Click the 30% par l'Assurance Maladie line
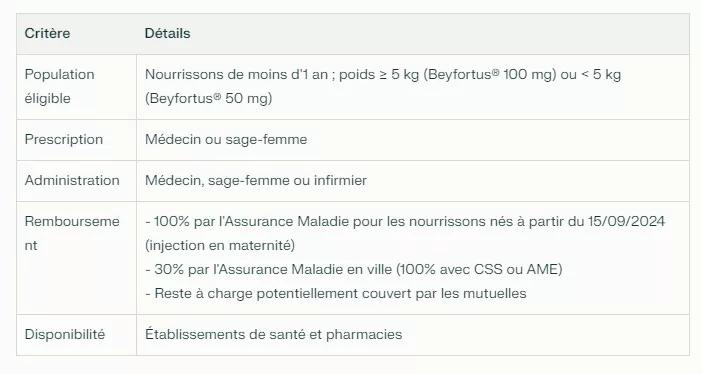Image resolution: width=702 pixels, height=374 pixels. pos(354,269)
